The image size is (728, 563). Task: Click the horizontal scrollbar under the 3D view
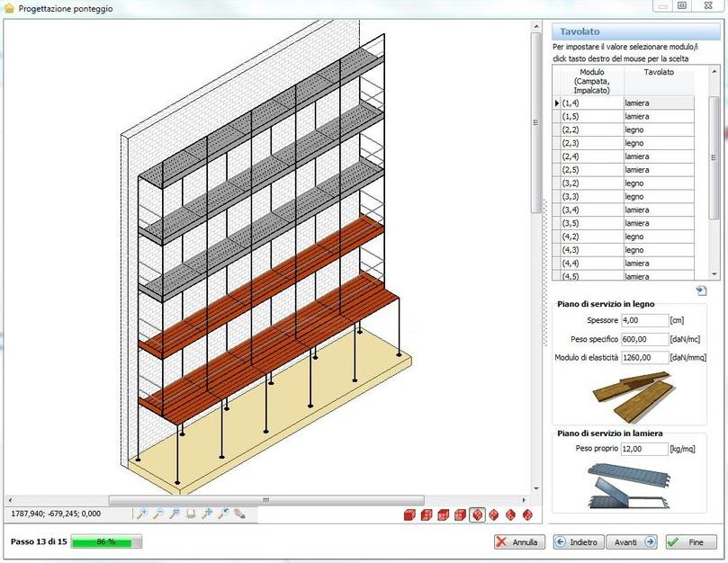(x=265, y=500)
